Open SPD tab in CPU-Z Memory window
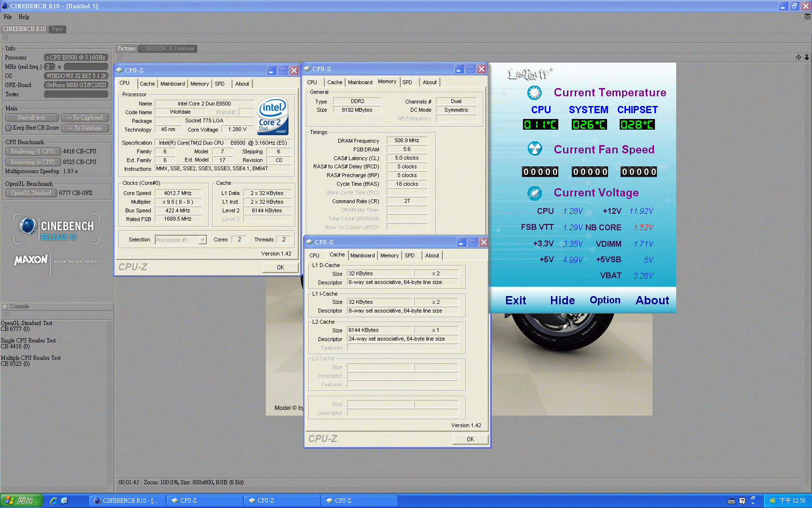Image resolution: width=812 pixels, height=508 pixels. (x=407, y=82)
